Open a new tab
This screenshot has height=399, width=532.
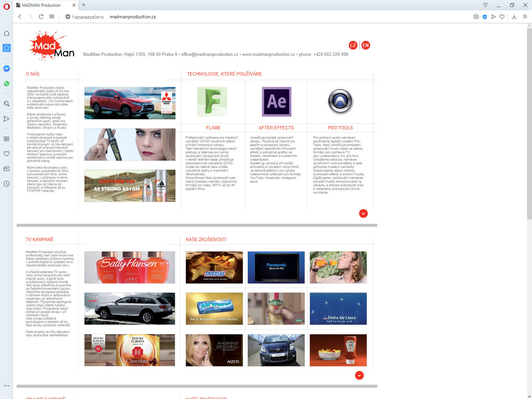(x=84, y=5)
